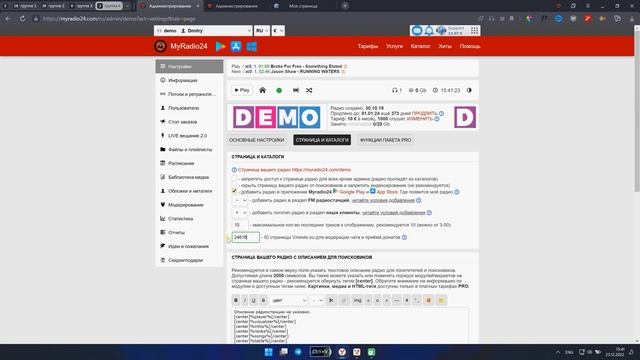
Task: Click ИЗМЕНИТЬ link to change tariff
Action: coord(420,119)
